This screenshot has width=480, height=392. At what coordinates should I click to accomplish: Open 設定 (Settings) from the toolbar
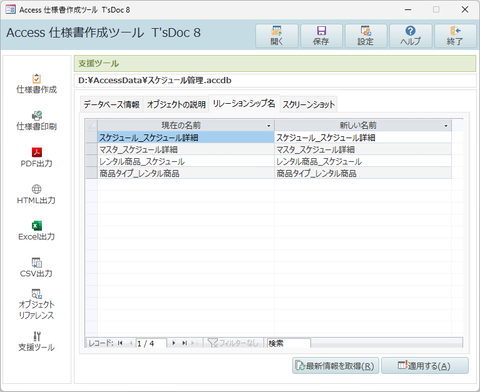(x=366, y=36)
